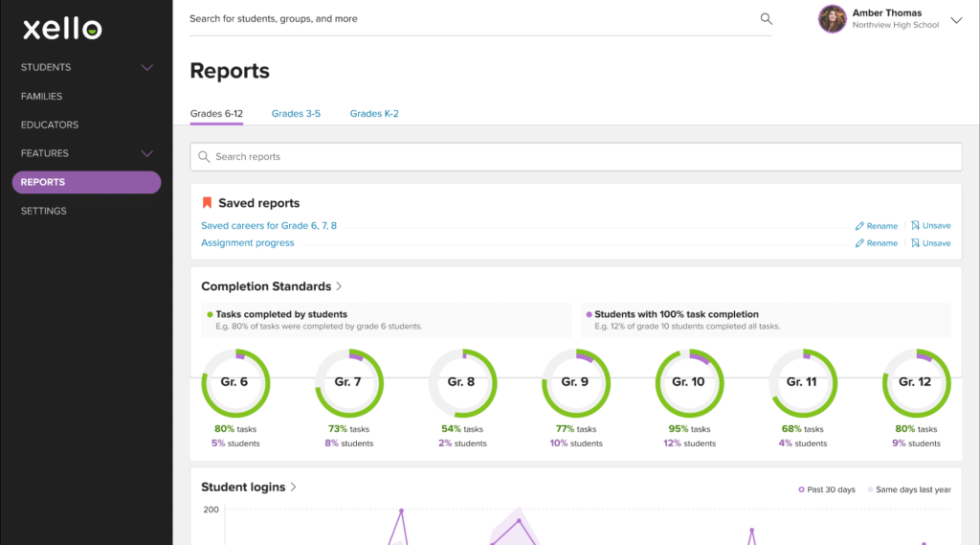Click the '4% students' value under Gr. 11
The height and width of the screenshot is (545, 980).
[x=803, y=443]
